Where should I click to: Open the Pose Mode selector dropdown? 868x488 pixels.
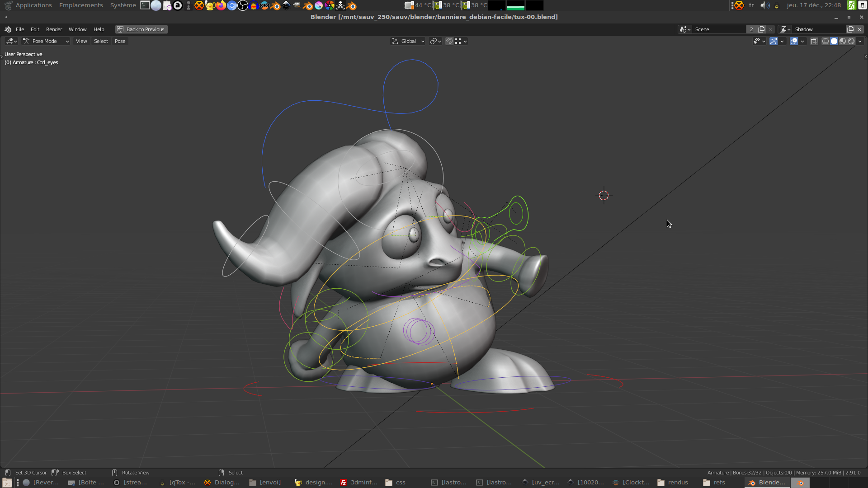pyautogui.click(x=46, y=41)
